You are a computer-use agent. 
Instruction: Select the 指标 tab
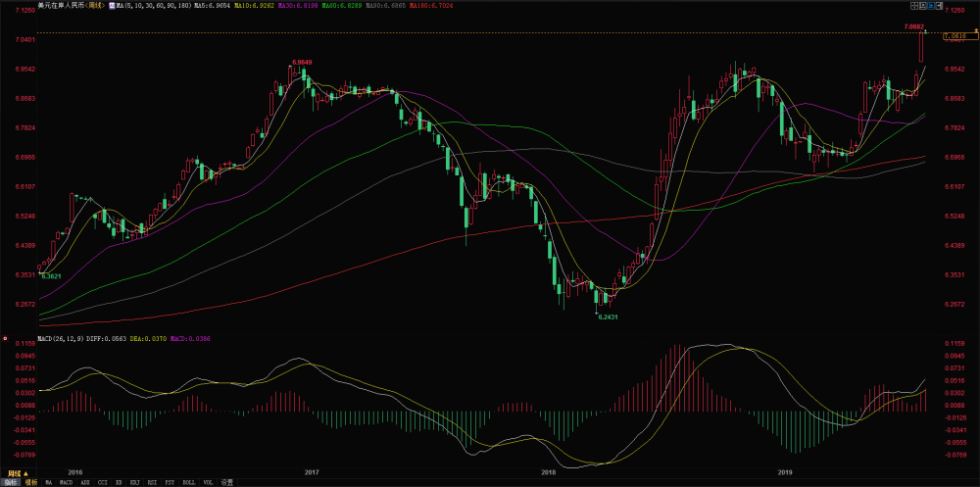pyautogui.click(x=11, y=483)
